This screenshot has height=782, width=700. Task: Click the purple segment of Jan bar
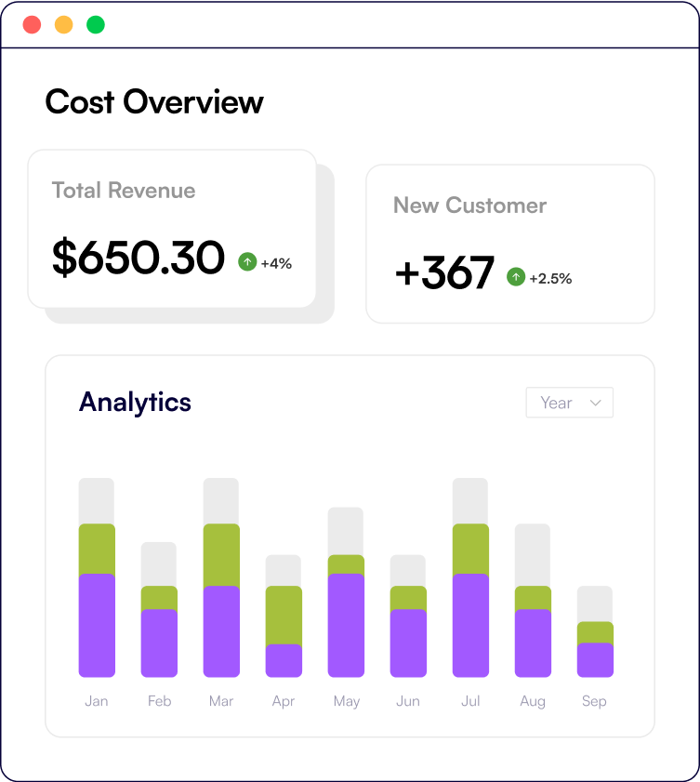[x=97, y=625]
